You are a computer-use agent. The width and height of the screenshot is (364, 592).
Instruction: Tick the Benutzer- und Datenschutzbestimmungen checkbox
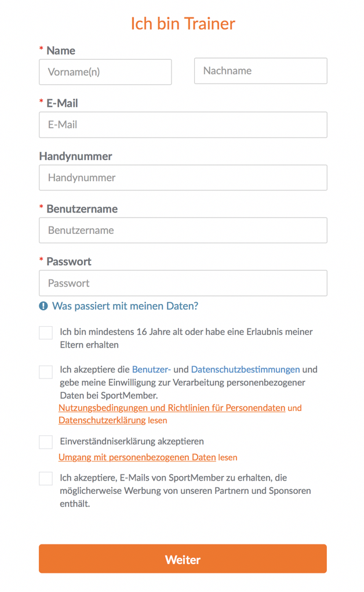pyautogui.click(x=46, y=372)
